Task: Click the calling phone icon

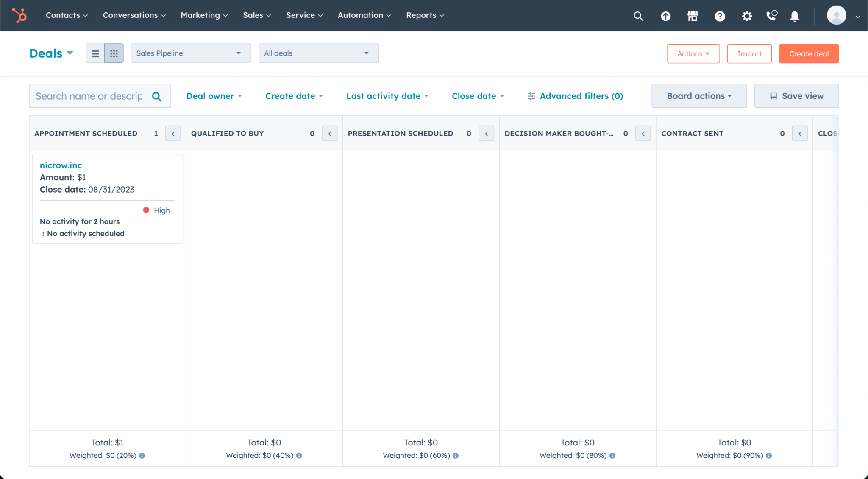Action: (771, 16)
